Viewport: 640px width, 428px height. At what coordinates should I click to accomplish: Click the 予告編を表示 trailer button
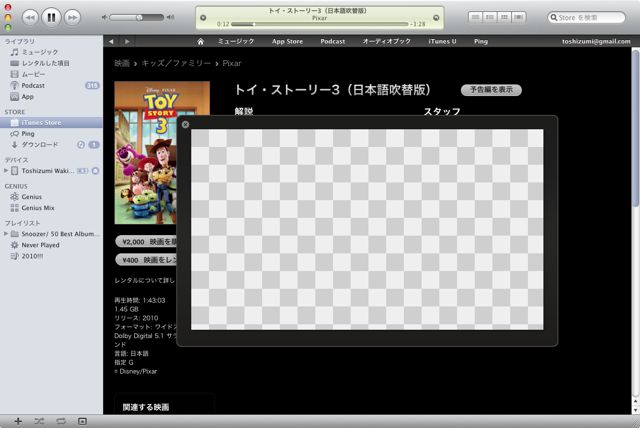tap(491, 90)
